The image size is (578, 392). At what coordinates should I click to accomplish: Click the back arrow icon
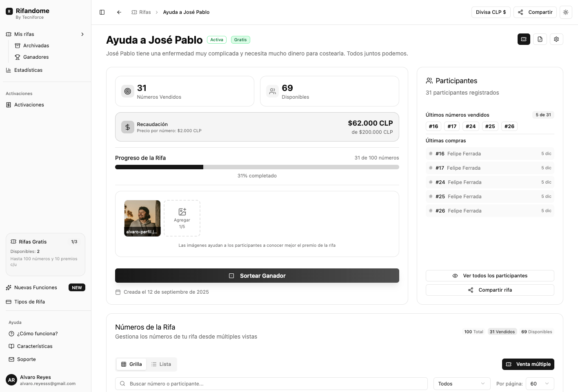(x=119, y=12)
